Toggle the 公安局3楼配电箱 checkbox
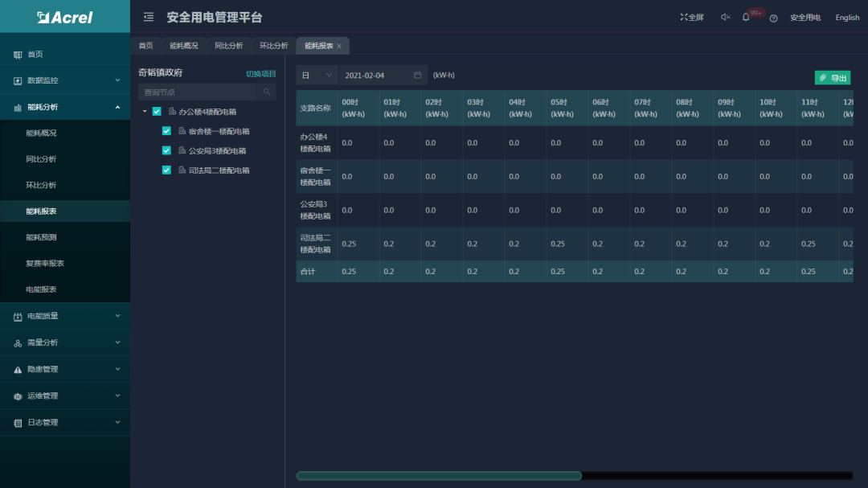Image resolution: width=868 pixels, height=488 pixels. click(x=166, y=150)
